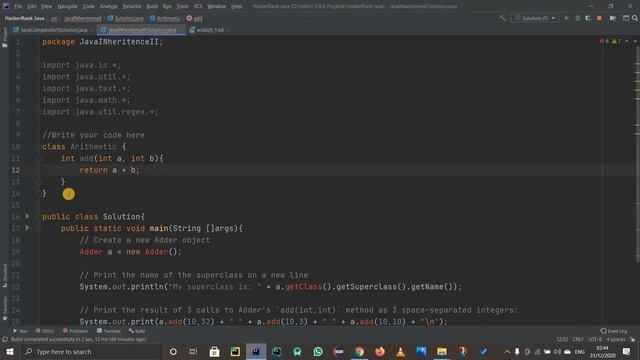Image resolution: width=640 pixels, height=360 pixels.
Task: Open the Run tool window
Action: (x=20, y=331)
